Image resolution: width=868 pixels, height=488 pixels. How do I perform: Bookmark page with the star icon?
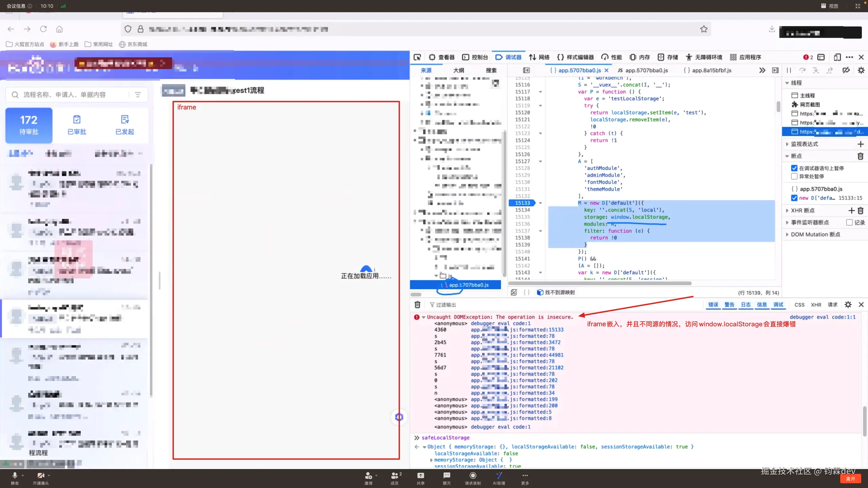coord(704,29)
